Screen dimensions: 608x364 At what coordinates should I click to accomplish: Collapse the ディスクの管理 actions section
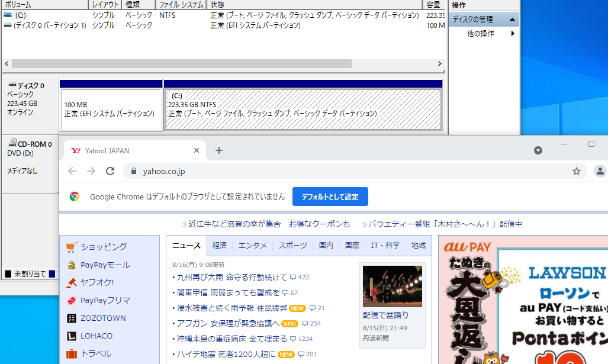(x=512, y=20)
